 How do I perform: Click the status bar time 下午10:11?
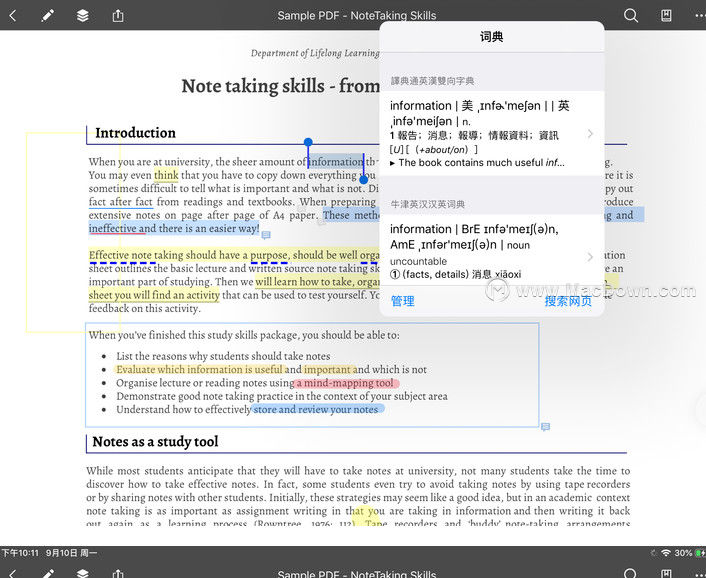pos(20,553)
